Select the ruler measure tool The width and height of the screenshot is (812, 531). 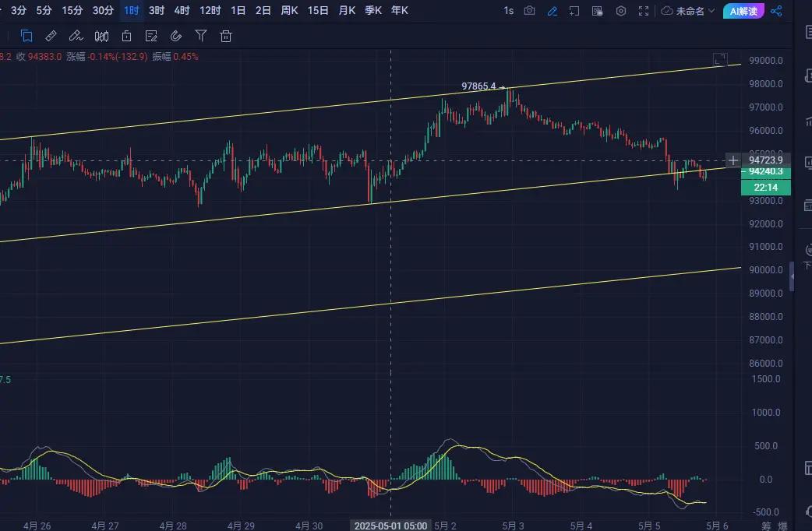[x=51, y=36]
